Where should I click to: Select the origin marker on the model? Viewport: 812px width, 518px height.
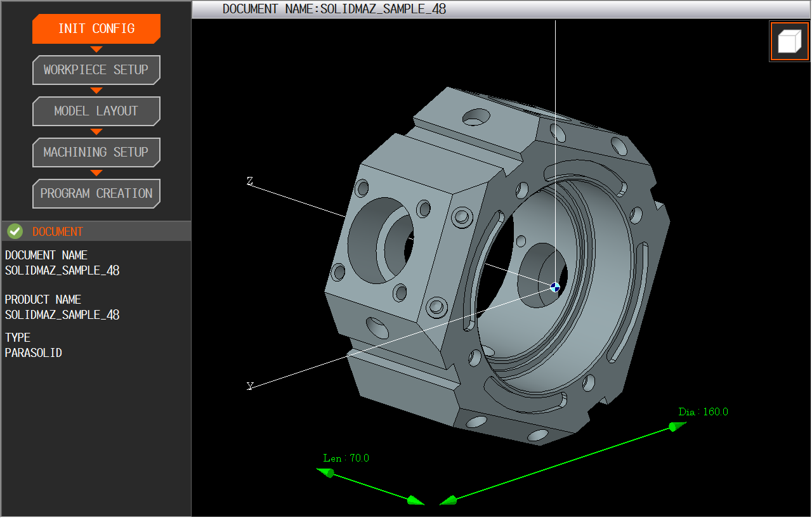pos(555,287)
